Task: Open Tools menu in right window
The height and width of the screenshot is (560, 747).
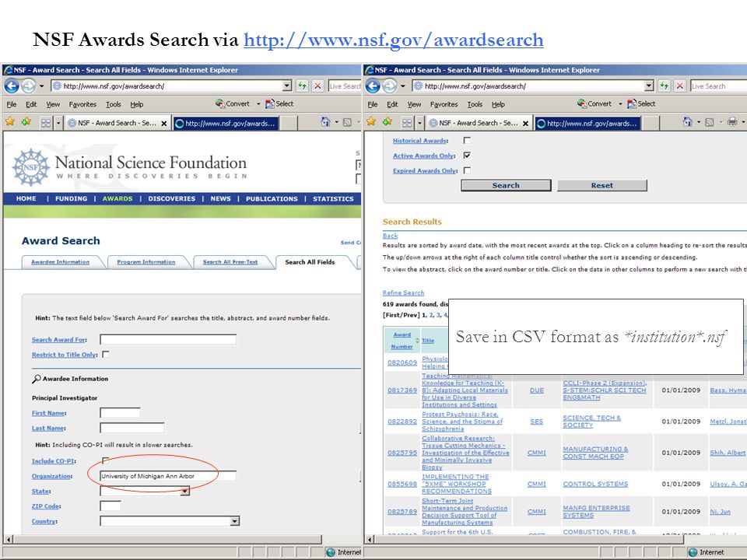Action: point(475,104)
